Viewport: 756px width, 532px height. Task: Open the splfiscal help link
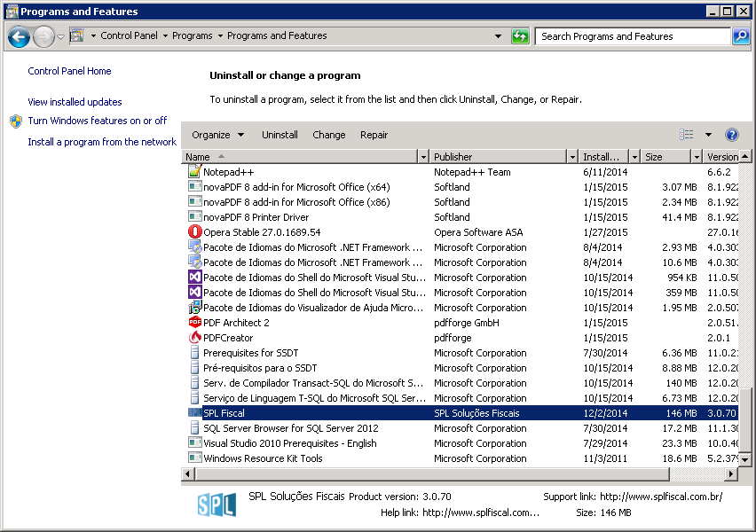pos(481,512)
